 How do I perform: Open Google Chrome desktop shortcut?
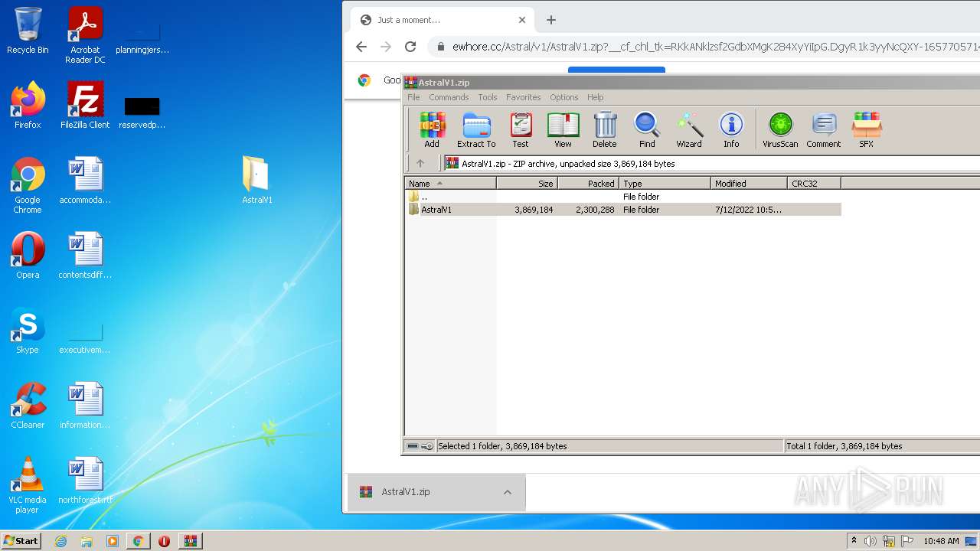pos(28,185)
